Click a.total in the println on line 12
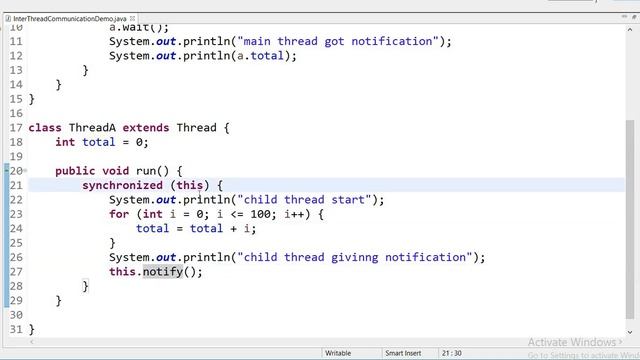Image resolution: width=640 pixels, height=360 pixels. click(x=260, y=56)
